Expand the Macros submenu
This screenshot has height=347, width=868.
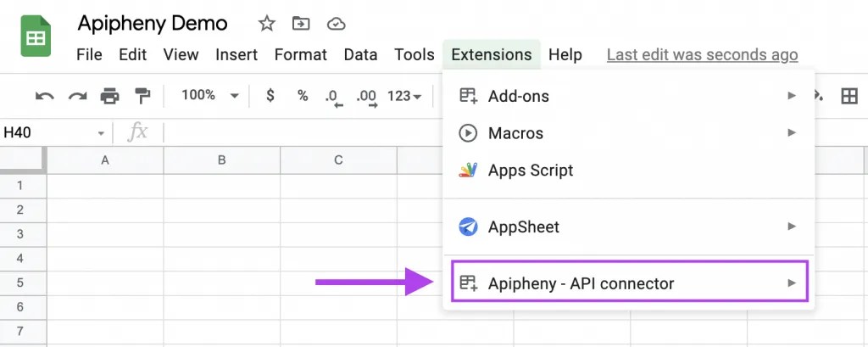click(x=629, y=133)
